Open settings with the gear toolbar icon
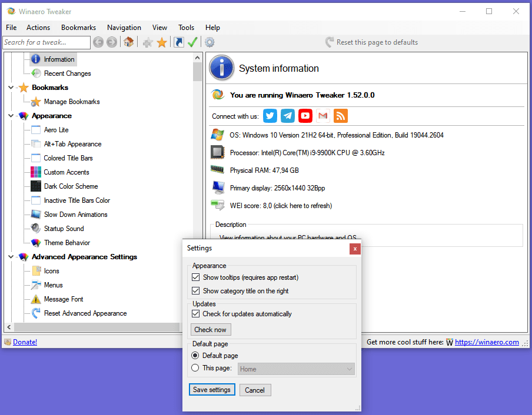 click(210, 42)
